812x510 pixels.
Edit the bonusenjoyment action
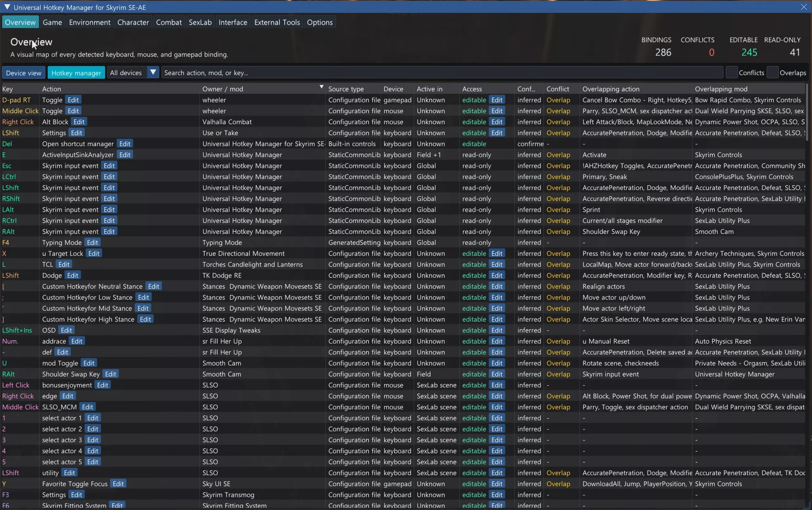103,385
